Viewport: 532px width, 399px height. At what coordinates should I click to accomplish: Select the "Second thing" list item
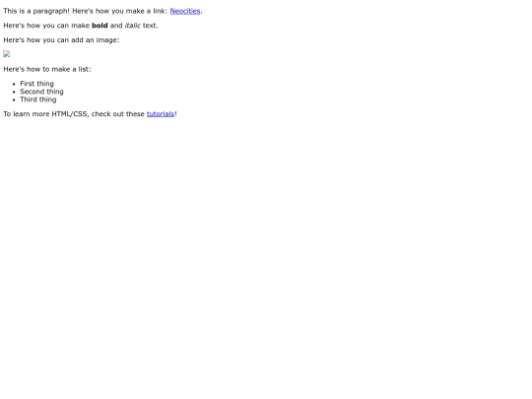click(x=41, y=92)
